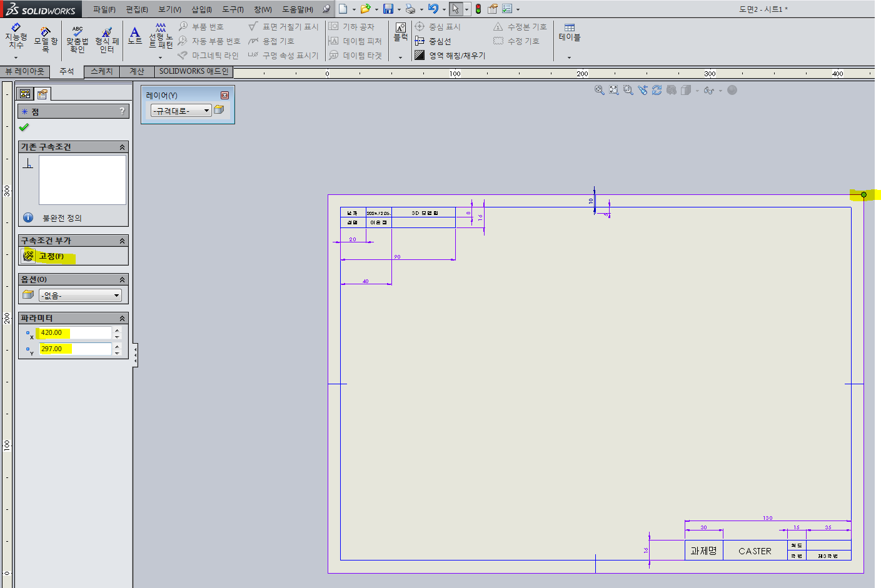This screenshot has width=881, height=588.
Task: Switch to the SOLIDWORKS Add-ins (애드인) tab
Action: [194, 72]
